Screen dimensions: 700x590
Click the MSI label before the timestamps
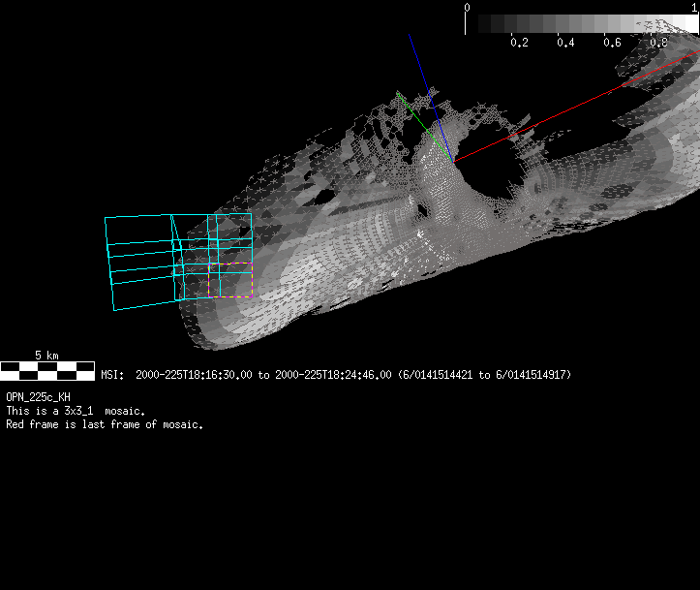[x=111, y=374]
